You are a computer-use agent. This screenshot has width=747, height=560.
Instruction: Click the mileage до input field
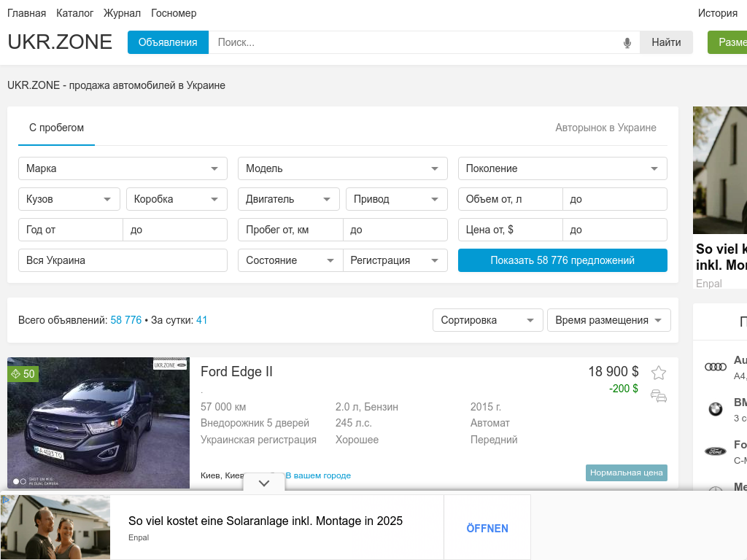coord(395,230)
